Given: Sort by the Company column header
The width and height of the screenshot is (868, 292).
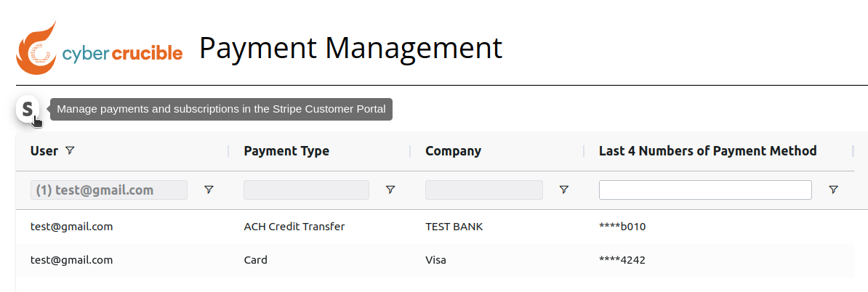Looking at the screenshot, I should (x=454, y=151).
